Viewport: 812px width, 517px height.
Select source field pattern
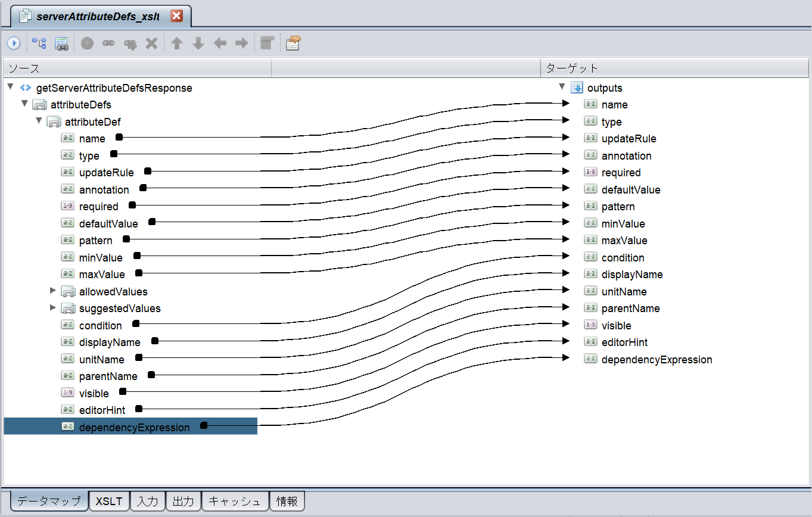coord(96,241)
